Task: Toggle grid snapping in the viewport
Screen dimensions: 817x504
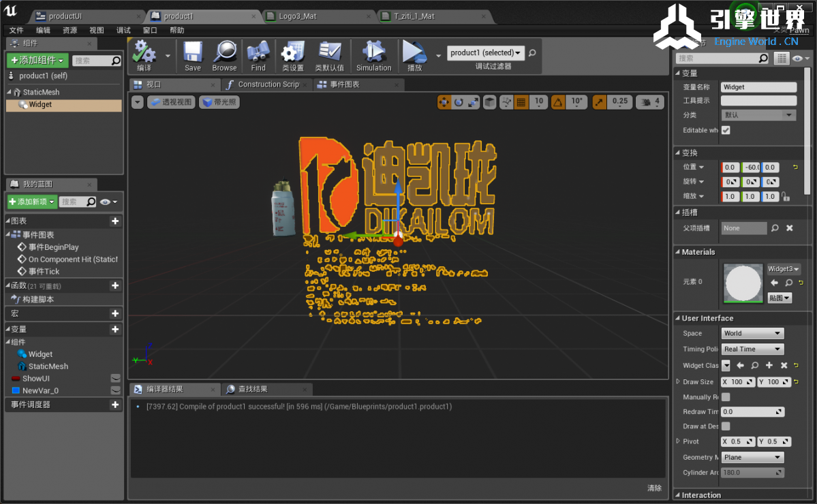Action: click(x=521, y=102)
